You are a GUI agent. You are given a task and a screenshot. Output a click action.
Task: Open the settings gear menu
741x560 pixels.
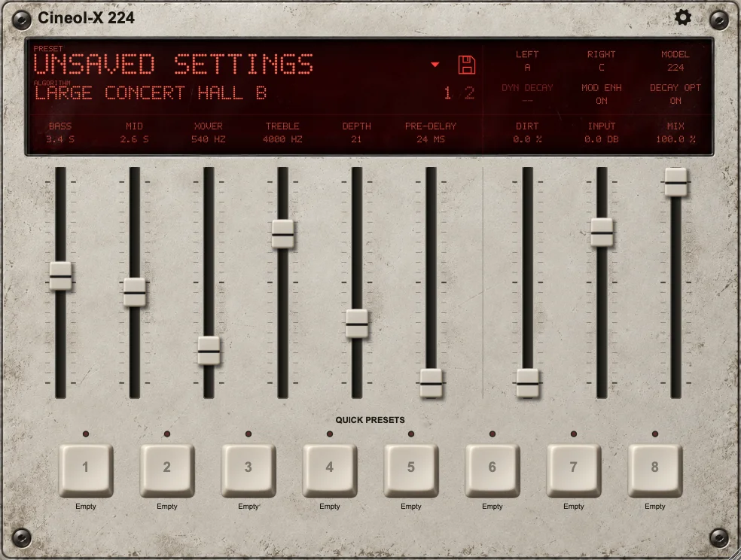(683, 17)
